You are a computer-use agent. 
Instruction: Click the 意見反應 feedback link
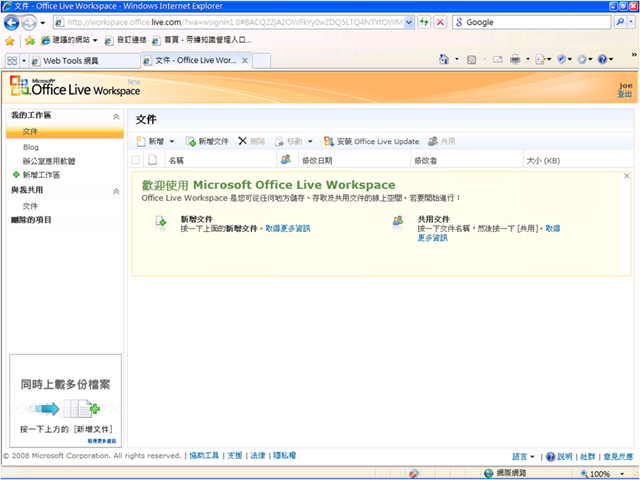pos(618,457)
